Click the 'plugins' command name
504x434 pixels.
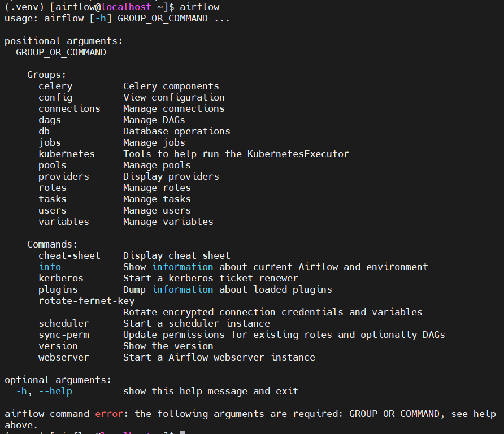pyautogui.click(x=58, y=290)
